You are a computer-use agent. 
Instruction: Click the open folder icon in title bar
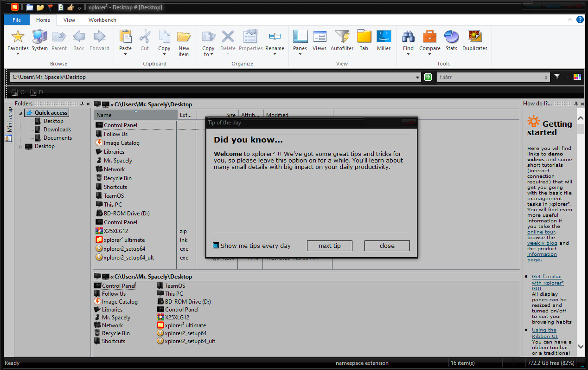coord(40,7)
